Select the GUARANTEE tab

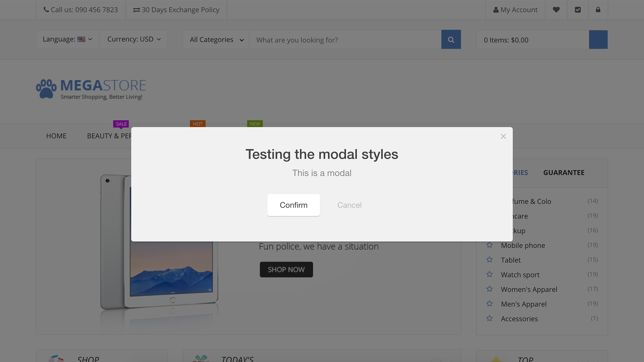tap(563, 172)
